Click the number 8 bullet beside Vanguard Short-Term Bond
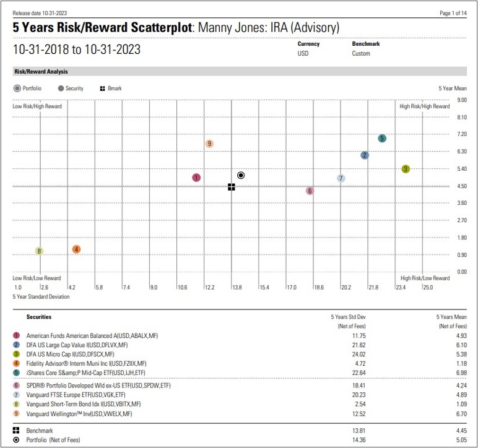The width and height of the screenshot is (478, 448). 17,404
